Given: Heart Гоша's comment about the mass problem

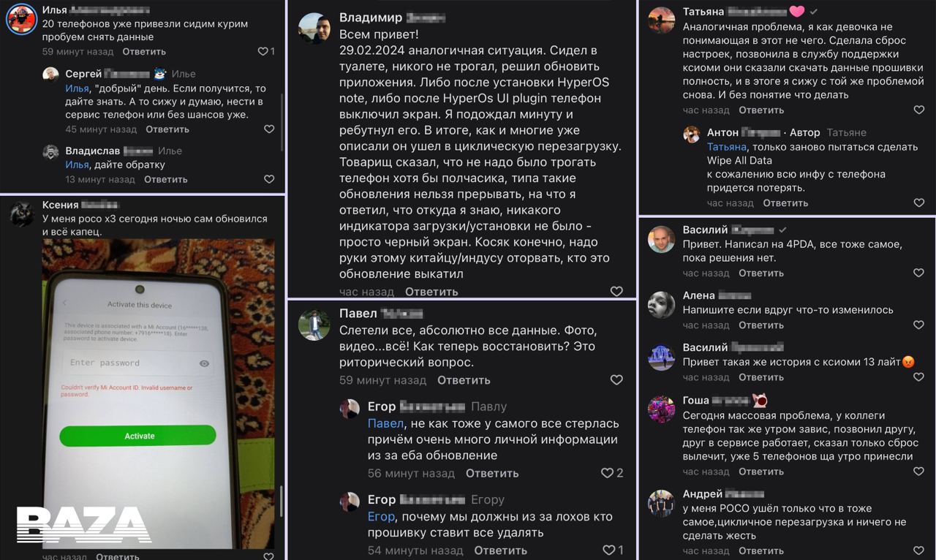Looking at the screenshot, I should (x=919, y=472).
